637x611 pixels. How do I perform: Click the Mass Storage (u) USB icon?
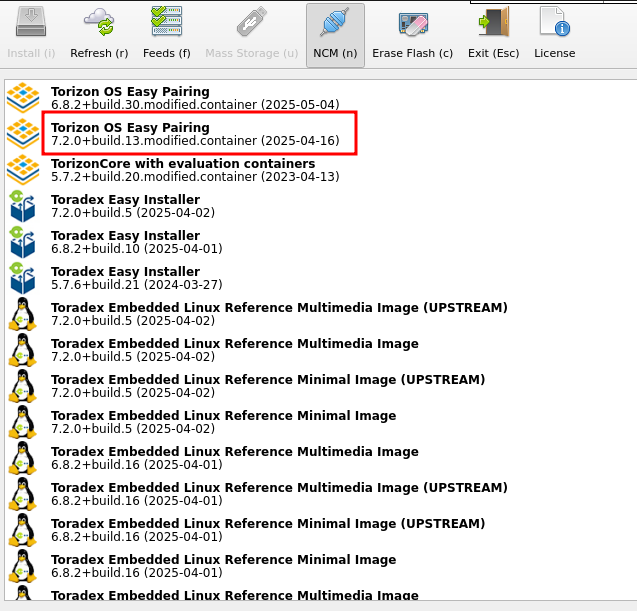tap(252, 22)
